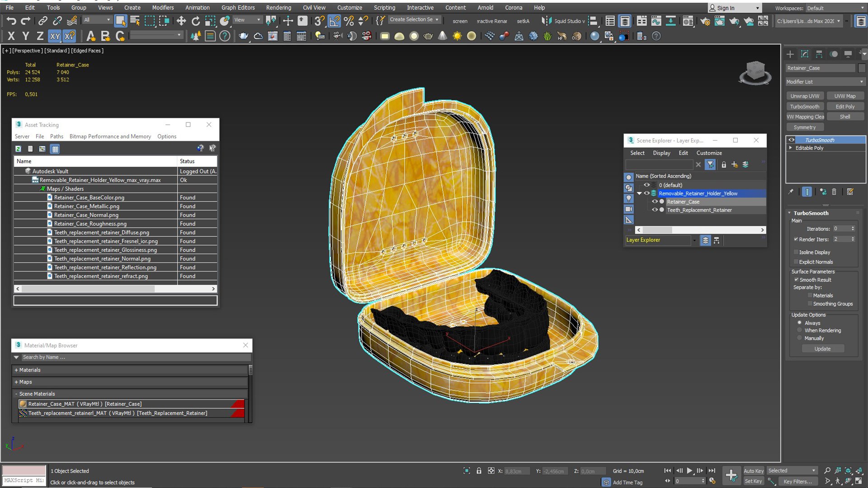Viewport: 868px width, 488px height.
Task: Open the Hierarchy command panel tab
Action: (x=819, y=54)
